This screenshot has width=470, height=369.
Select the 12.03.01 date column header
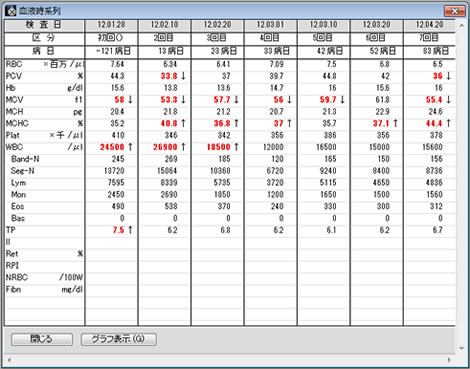pyautogui.click(x=270, y=25)
